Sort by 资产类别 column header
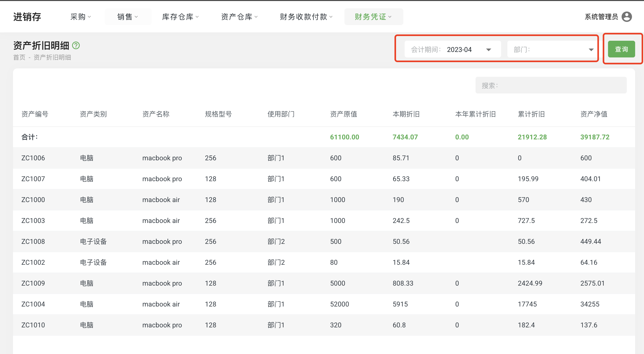Screen dimensions: 644x354 (93, 114)
